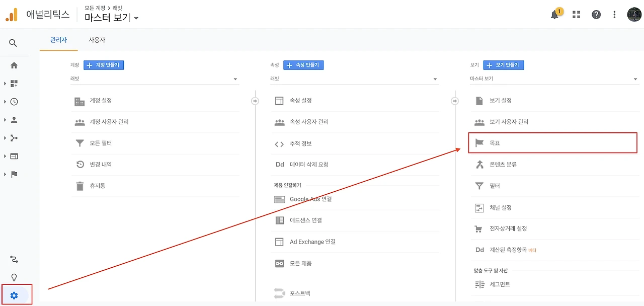
Task: Open the Acquisition icon in sidebar
Action: 14,138
